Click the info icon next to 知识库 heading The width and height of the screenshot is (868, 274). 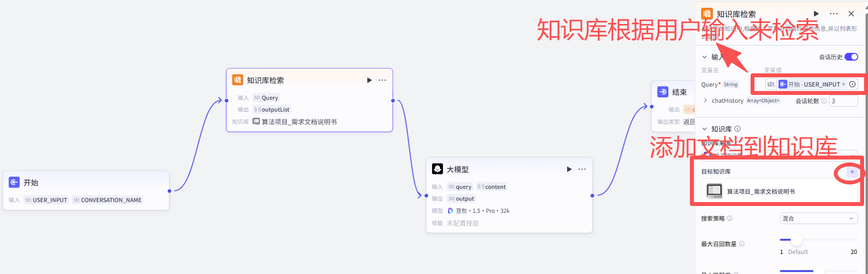click(x=737, y=129)
